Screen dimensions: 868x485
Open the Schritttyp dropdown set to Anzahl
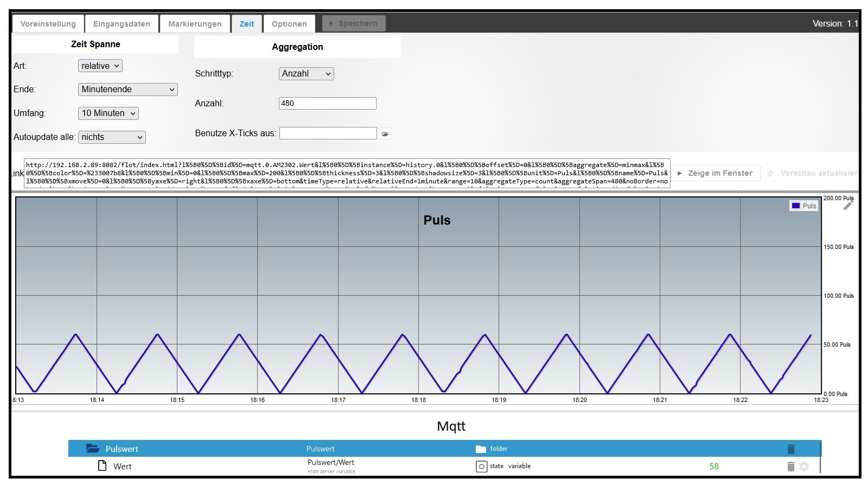point(307,74)
